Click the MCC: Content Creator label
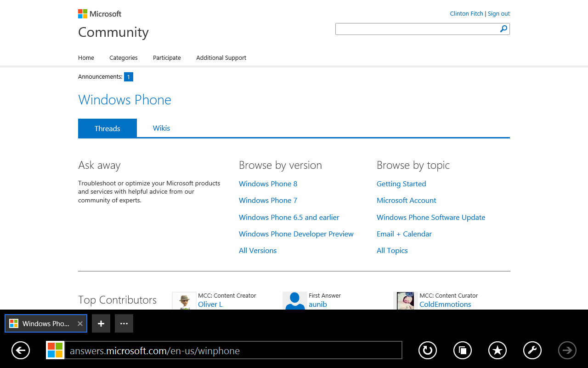This screenshot has height=368, width=588. click(227, 295)
